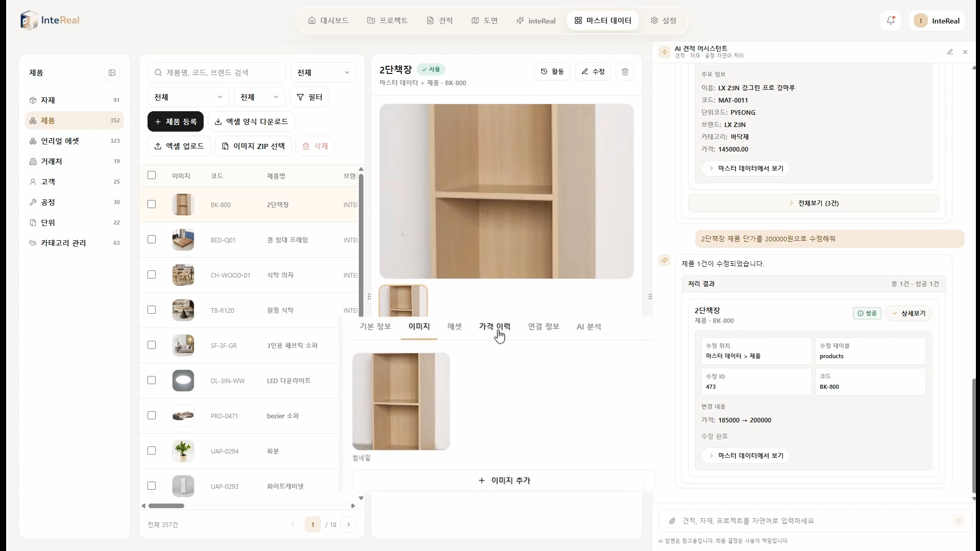This screenshot has height=551, width=980.
Task: Open 자재 in the sidebar
Action: click(x=75, y=100)
